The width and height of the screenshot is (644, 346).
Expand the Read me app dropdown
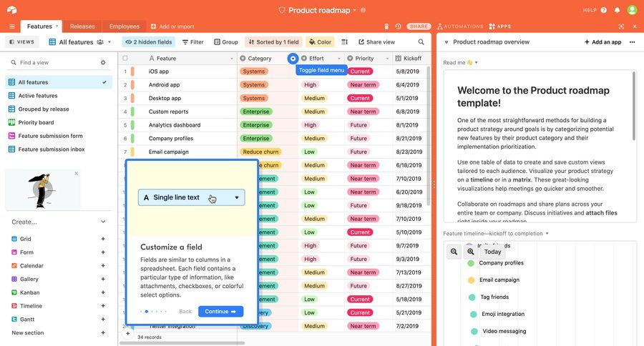pos(477,63)
